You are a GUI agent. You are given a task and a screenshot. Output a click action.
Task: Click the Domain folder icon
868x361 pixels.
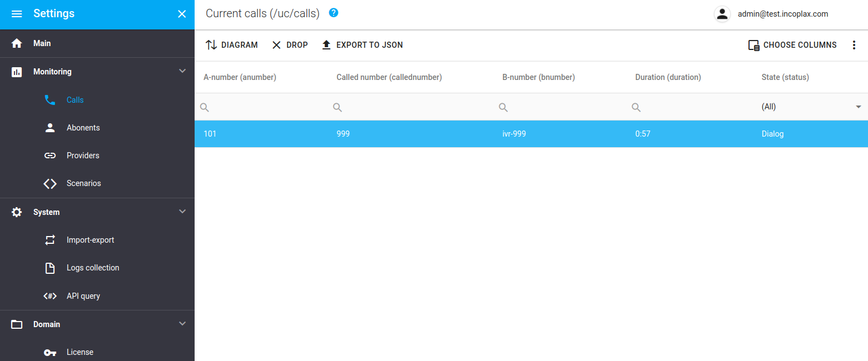click(x=17, y=324)
